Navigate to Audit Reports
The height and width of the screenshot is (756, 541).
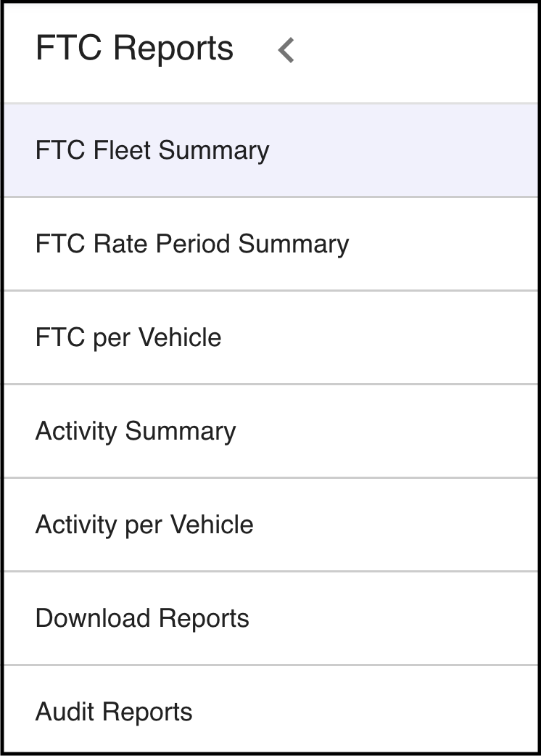coord(114,712)
